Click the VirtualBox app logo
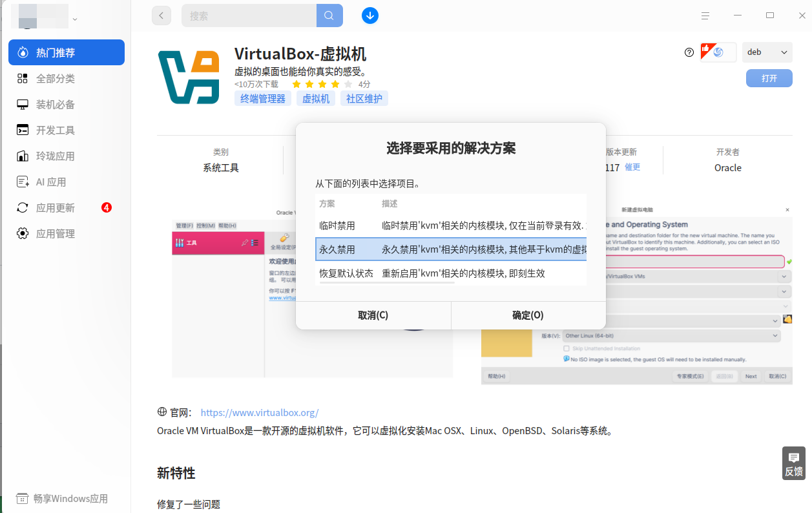 (x=189, y=77)
